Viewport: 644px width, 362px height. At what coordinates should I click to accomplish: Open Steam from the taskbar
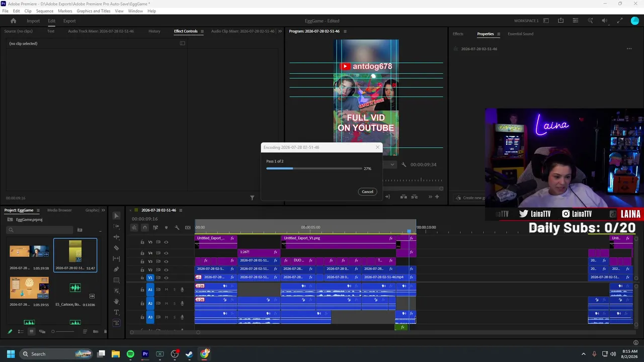tap(189, 354)
